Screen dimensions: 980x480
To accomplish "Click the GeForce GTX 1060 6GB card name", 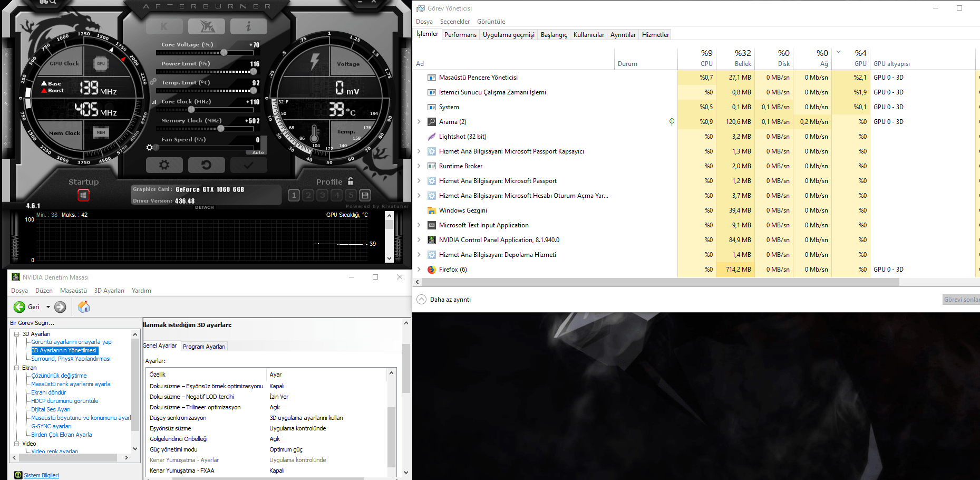I will pos(210,189).
